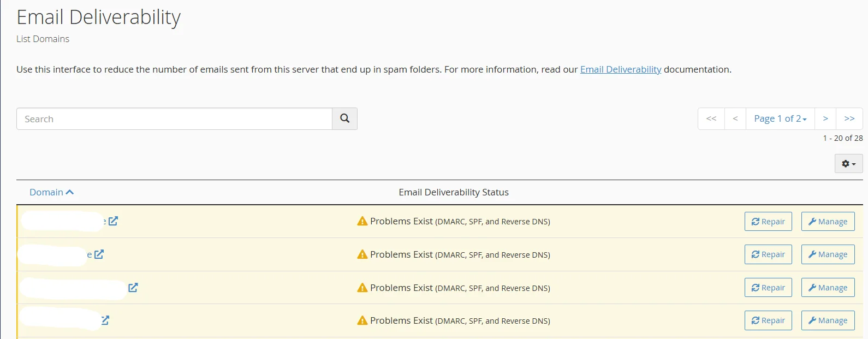Click warning icon in first row status
868x339 pixels.
coord(362,221)
